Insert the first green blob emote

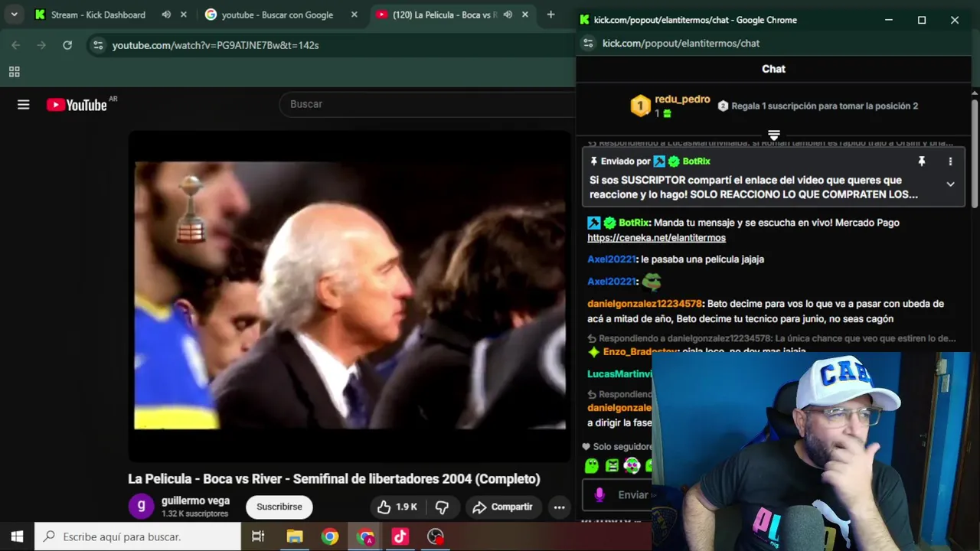click(592, 465)
